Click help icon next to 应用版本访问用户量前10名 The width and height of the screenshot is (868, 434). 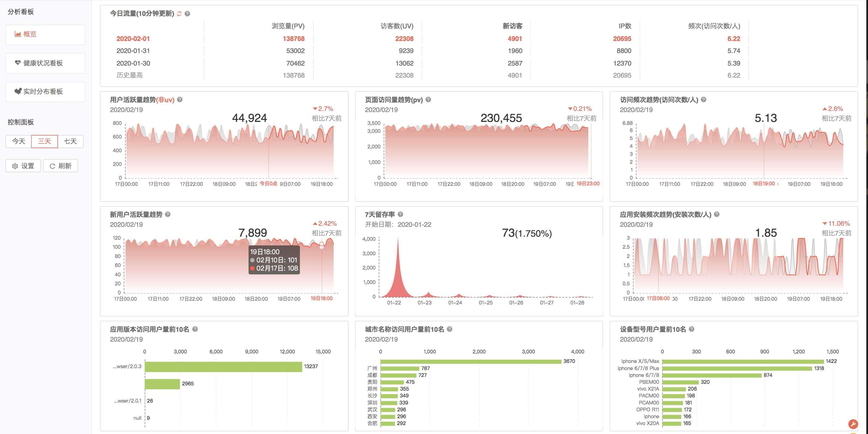[195, 329]
